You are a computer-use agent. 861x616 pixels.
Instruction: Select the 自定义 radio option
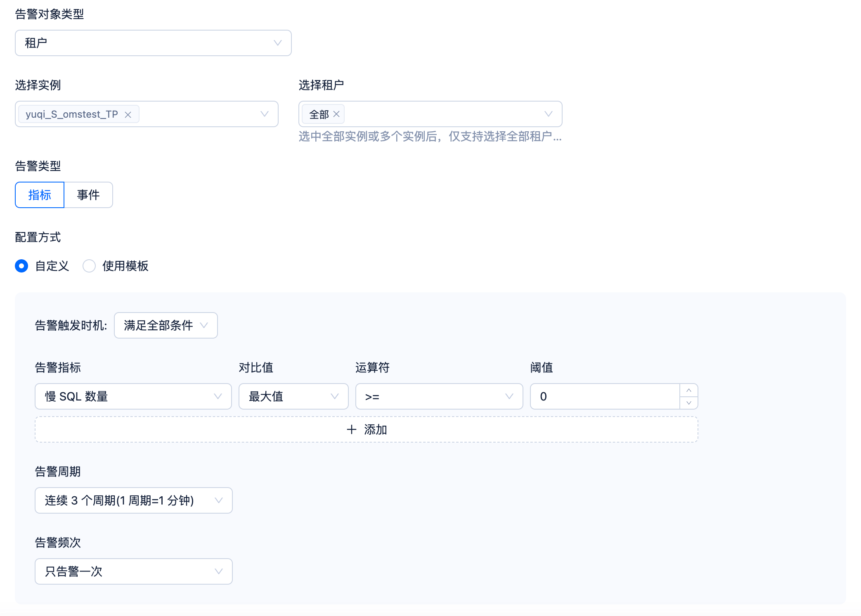(21, 266)
